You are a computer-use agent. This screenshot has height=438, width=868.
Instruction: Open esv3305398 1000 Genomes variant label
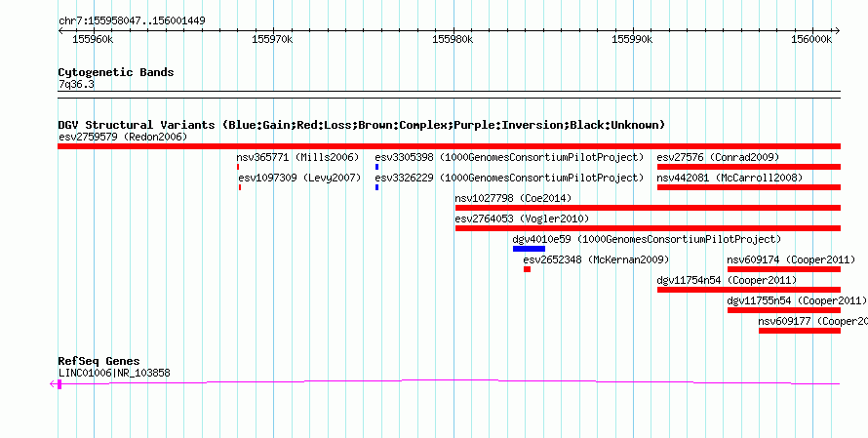[x=509, y=157]
